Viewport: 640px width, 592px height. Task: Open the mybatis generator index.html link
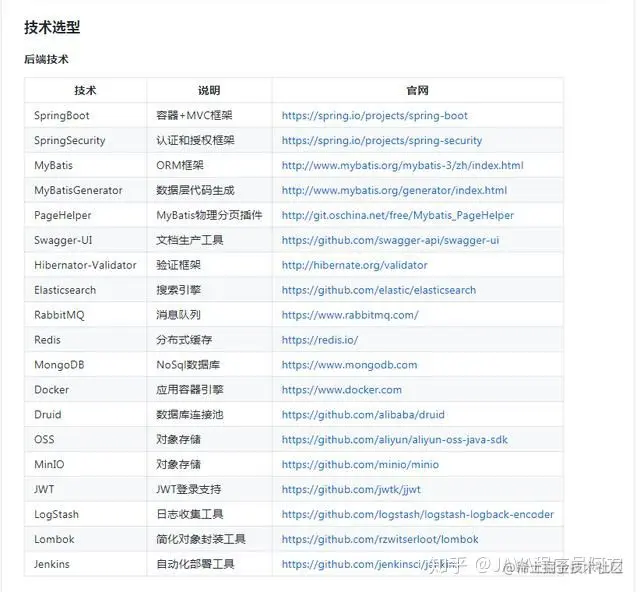[394, 190]
